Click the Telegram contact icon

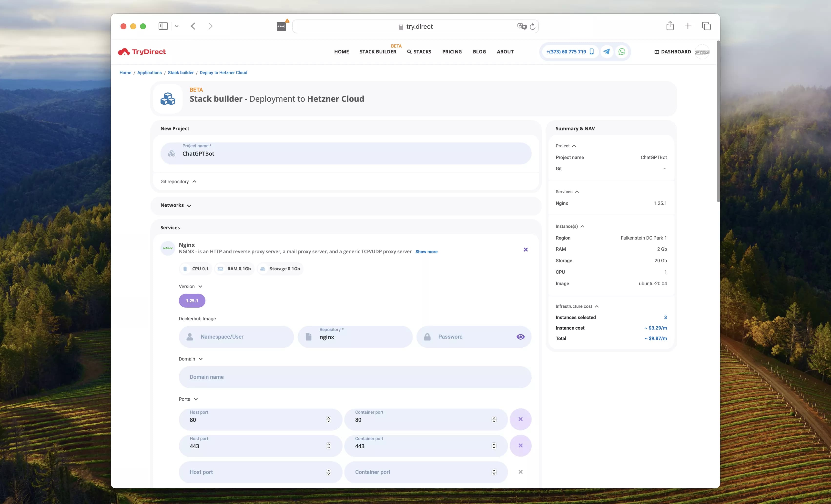[606, 51]
